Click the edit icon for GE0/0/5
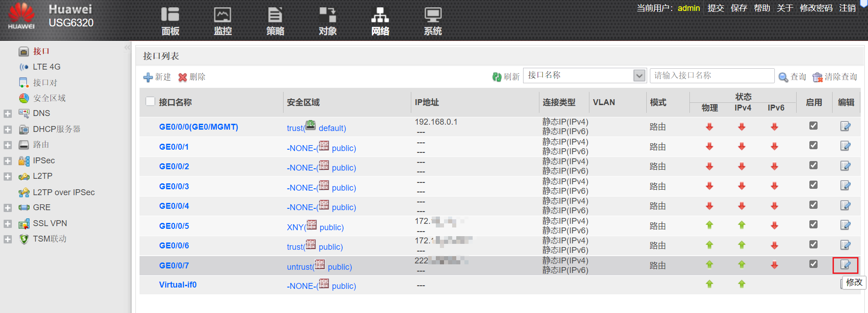 [x=845, y=225]
